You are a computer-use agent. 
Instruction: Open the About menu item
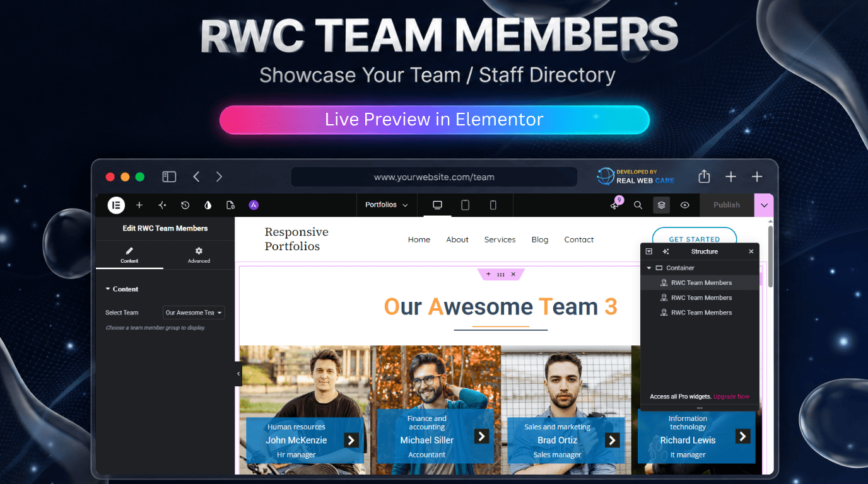pyautogui.click(x=457, y=239)
